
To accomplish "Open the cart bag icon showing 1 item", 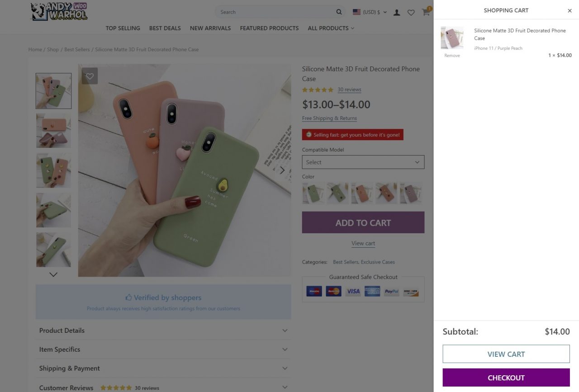I will (x=425, y=13).
